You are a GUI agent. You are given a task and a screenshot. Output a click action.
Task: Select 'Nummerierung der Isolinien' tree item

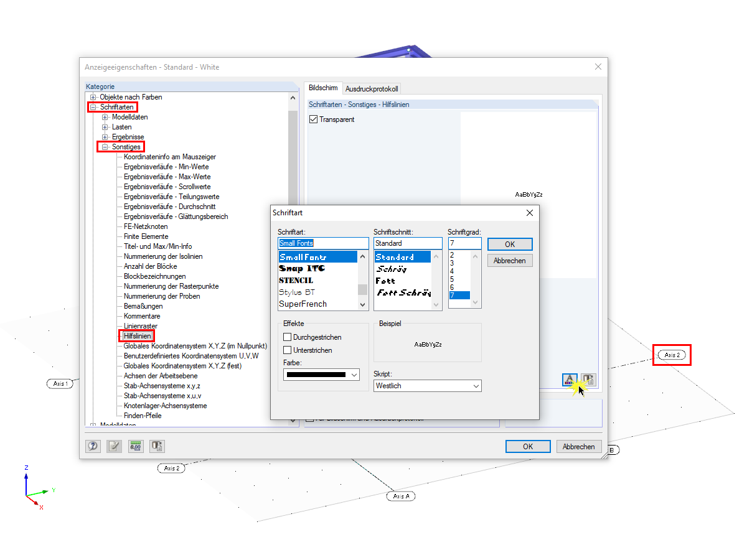point(163,256)
